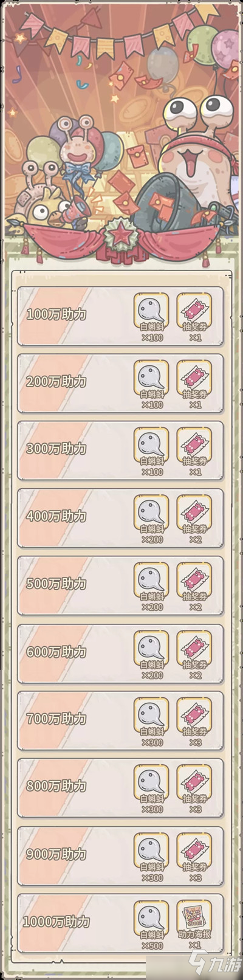Tap the 300万助力 milestone label
Viewport: 243px width, 980px height.
point(56,449)
